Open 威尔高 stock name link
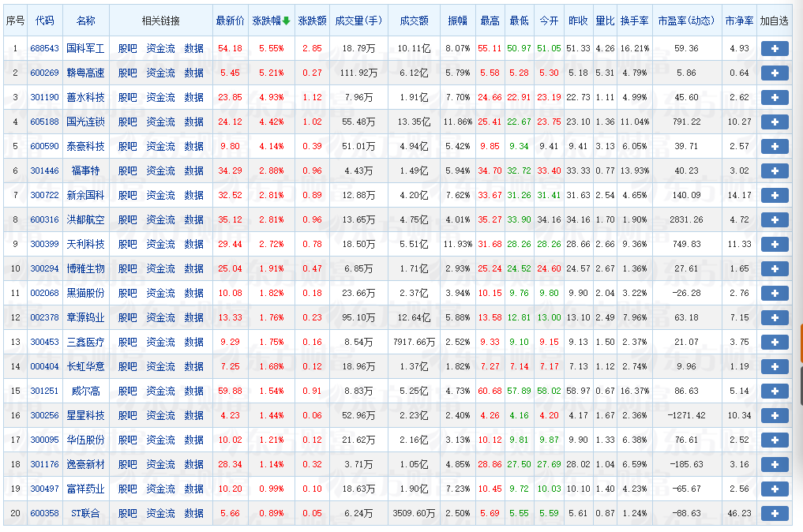The image size is (803, 532). pos(85,392)
